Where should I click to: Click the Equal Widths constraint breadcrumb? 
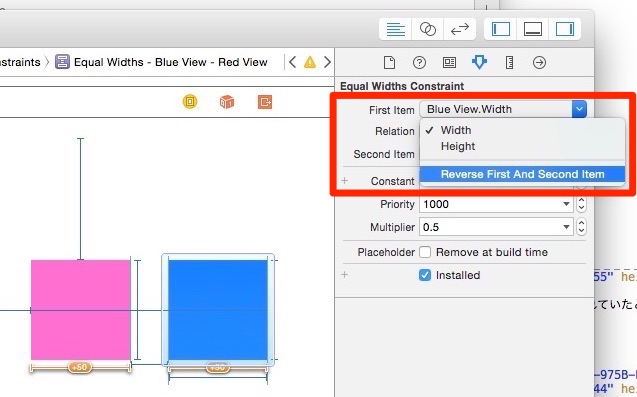pos(161,62)
